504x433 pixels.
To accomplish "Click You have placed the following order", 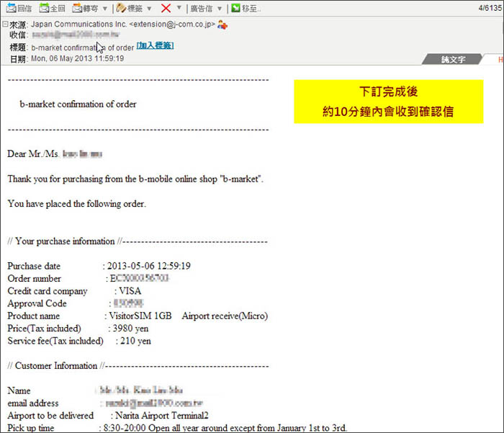I will 77,204.
